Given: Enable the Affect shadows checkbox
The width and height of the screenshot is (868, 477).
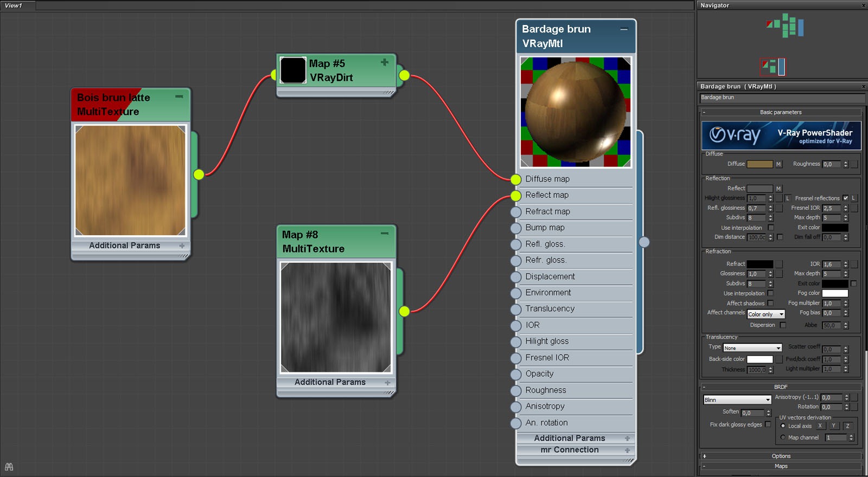Looking at the screenshot, I should 770,303.
